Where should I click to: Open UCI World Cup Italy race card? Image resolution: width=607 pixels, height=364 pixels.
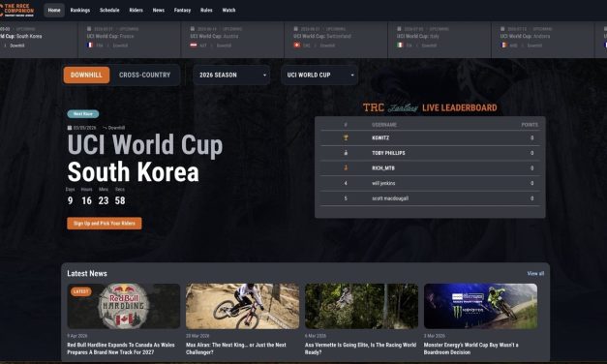coord(440,39)
